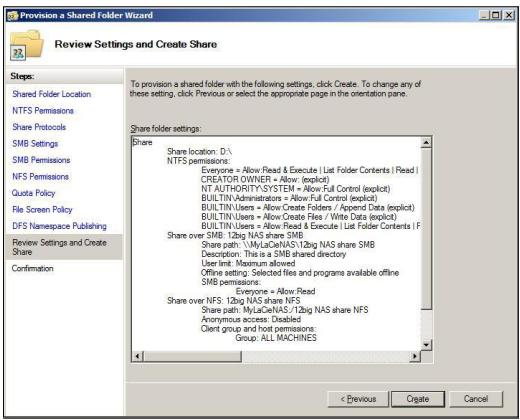Click the 'CREATOR OWNER = Allow: (explicit)' line
This screenshot has width=520, height=420.
tap(265, 180)
